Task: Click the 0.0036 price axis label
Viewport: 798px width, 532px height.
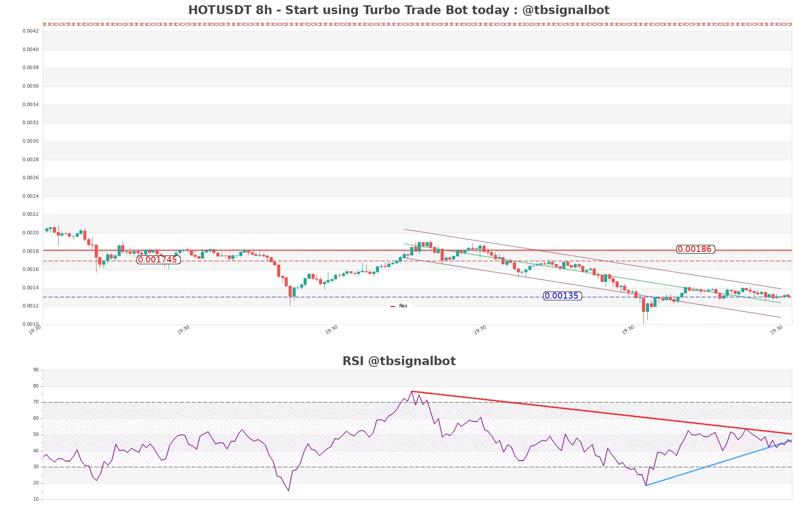Action: pyautogui.click(x=30, y=86)
